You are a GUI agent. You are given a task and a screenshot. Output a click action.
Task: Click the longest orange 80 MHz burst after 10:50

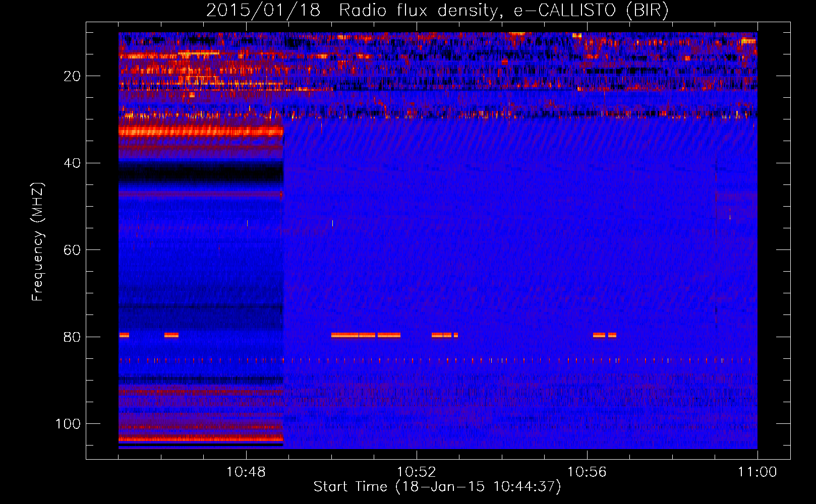[x=354, y=335]
